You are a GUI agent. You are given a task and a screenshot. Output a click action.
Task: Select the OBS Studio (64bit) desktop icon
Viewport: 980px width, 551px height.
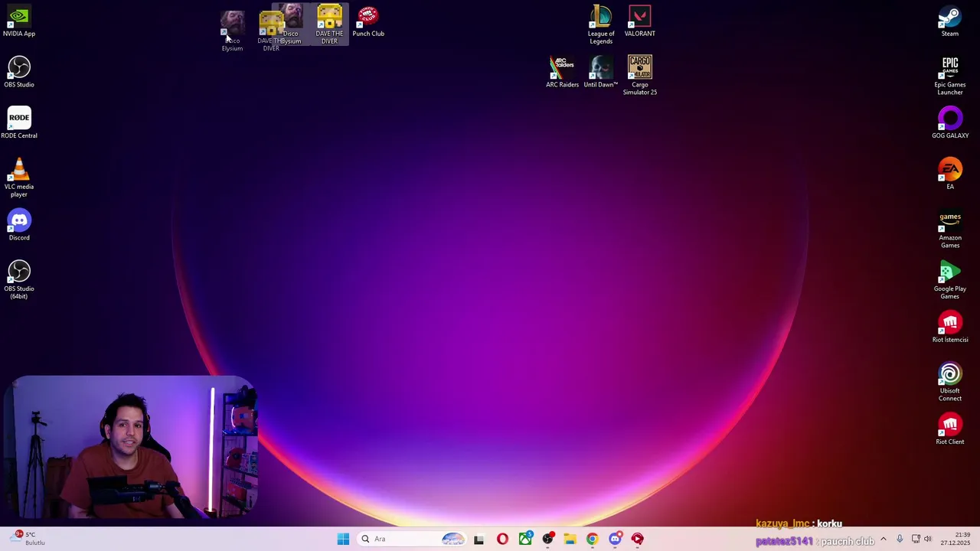coord(19,279)
